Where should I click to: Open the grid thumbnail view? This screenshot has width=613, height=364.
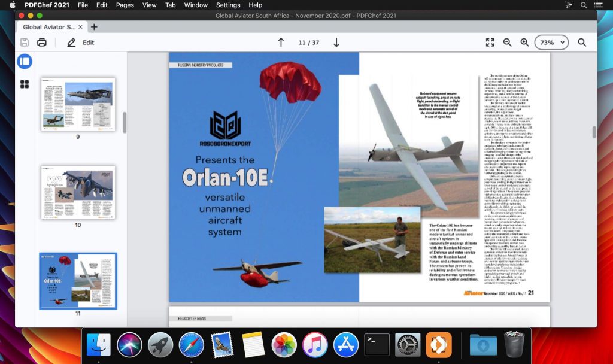pos(25,84)
